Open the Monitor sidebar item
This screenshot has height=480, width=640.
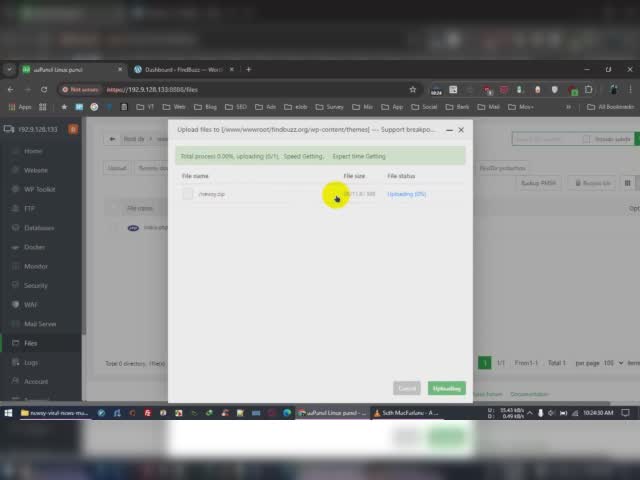coord(36,266)
